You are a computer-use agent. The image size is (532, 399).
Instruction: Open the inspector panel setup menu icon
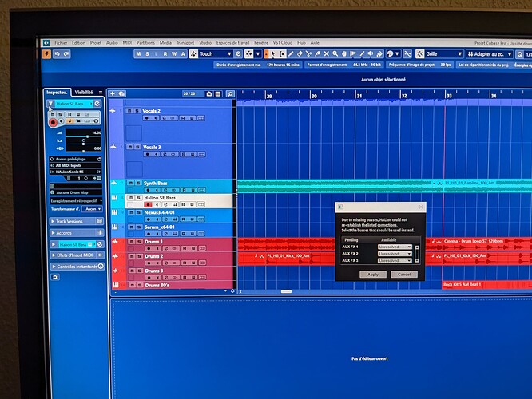tap(101, 93)
